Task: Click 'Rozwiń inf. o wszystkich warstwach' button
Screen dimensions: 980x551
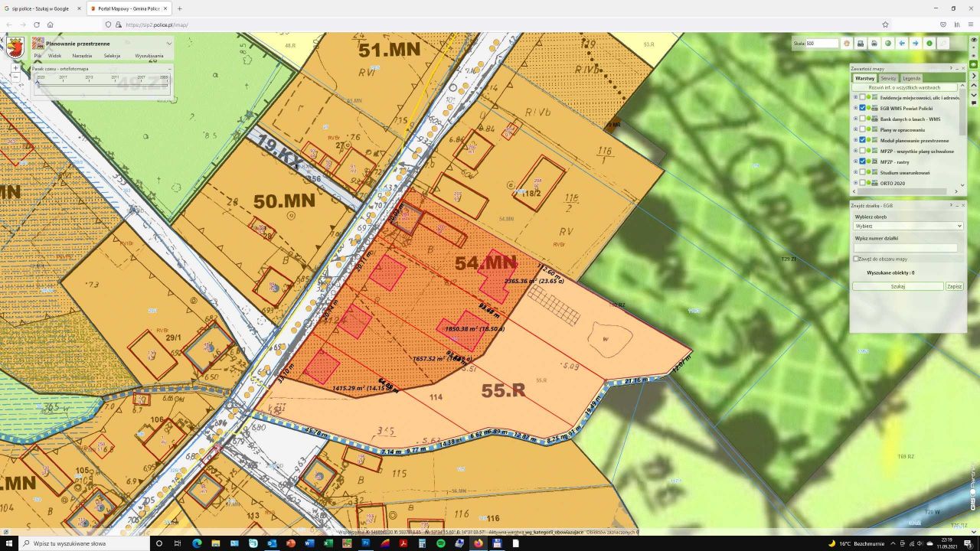Action: pyautogui.click(x=904, y=87)
